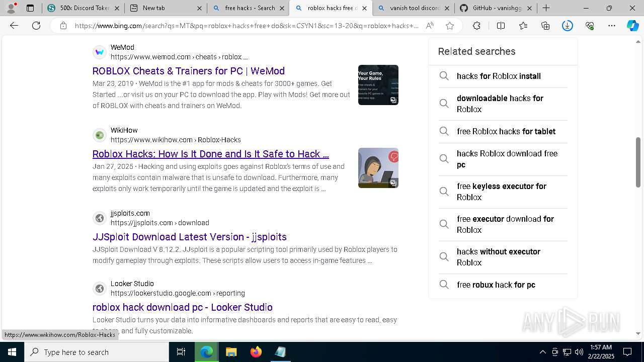Open wemod.com cheats roblox URL breadcrumb
This screenshot has width=644, height=362.
[179, 57]
